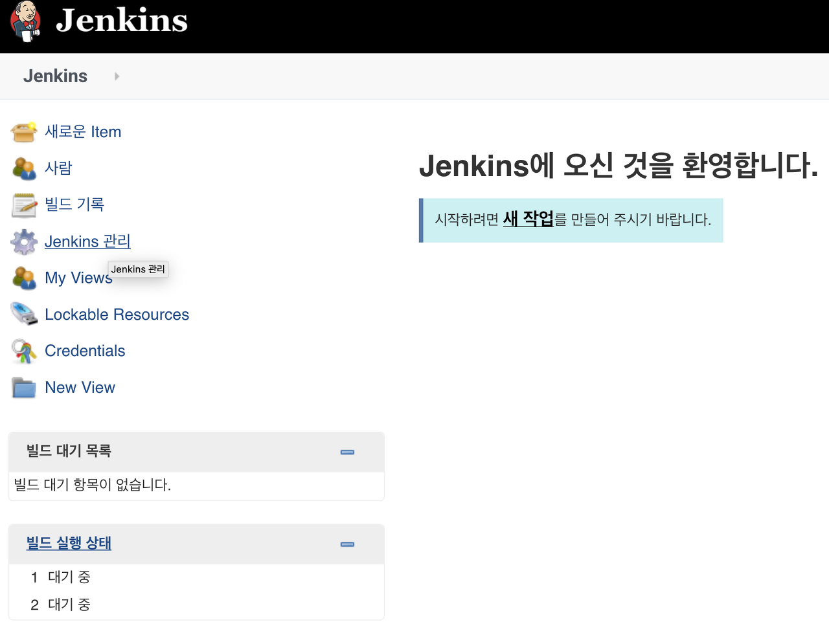Screen dimensions: 829x644
Task: Expand the breadcrumb arrow next to Jenkins
Action: 117,76
